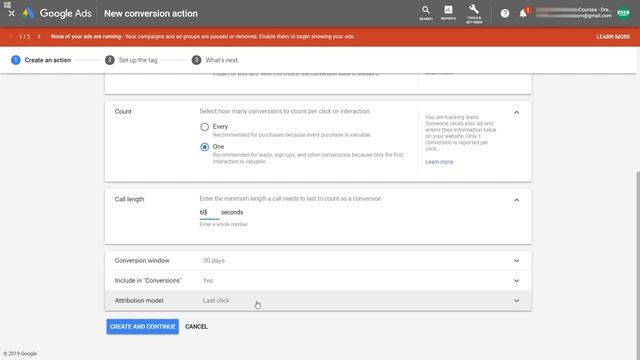Go to previous alert in notification bar
The height and width of the screenshot is (360, 640).
pyautogui.click(x=10, y=37)
